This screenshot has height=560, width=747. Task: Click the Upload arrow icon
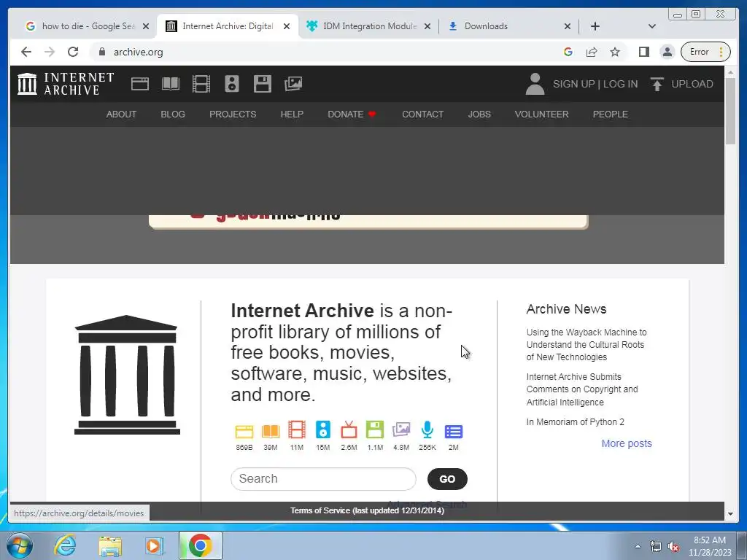pyautogui.click(x=657, y=84)
